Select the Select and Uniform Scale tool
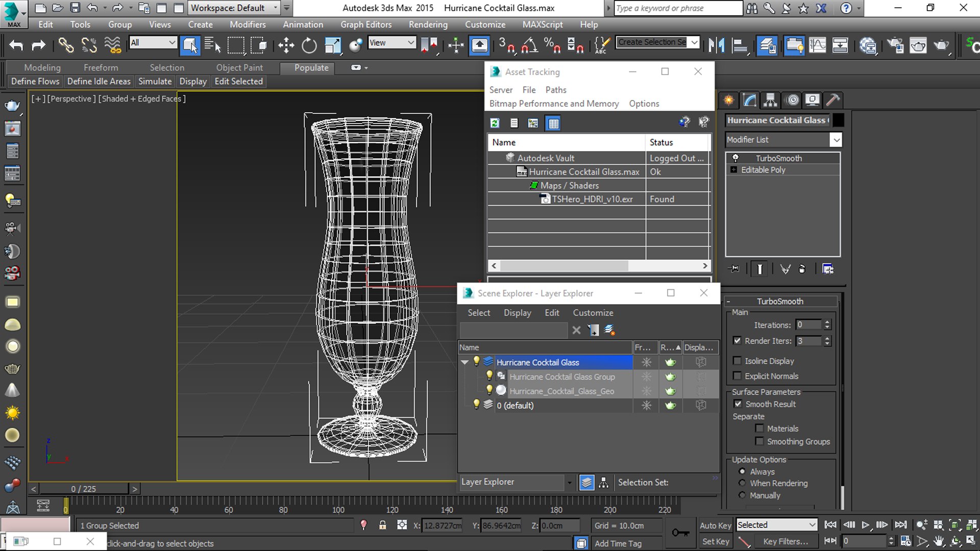This screenshot has height=551, width=980. [x=332, y=45]
